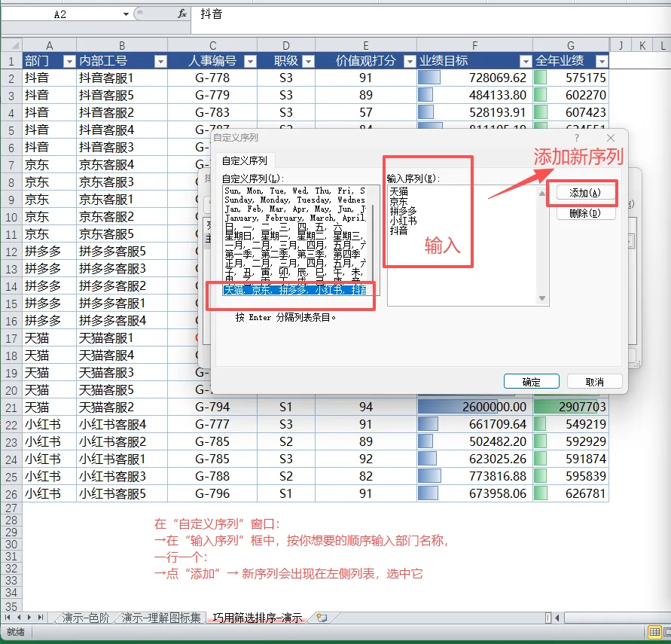
Task: Cancel with the 取消 button
Action: (594, 381)
